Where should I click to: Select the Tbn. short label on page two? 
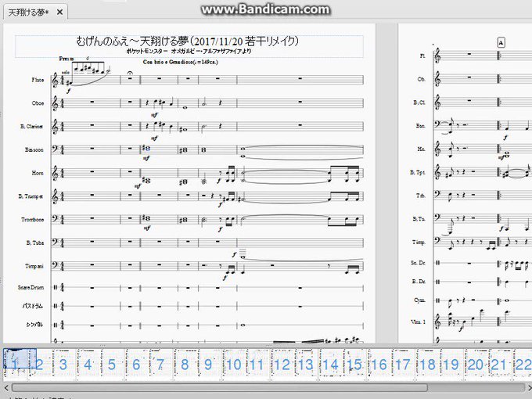421,196
